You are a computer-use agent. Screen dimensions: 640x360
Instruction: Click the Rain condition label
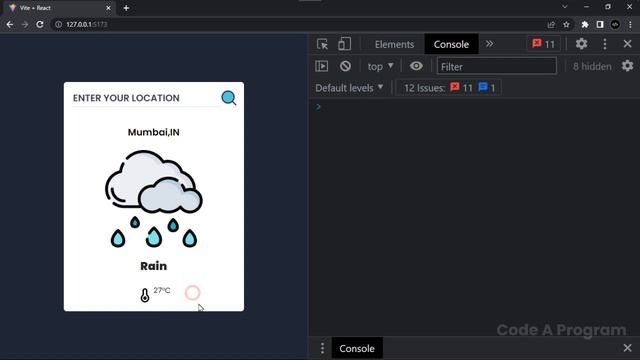click(153, 266)
